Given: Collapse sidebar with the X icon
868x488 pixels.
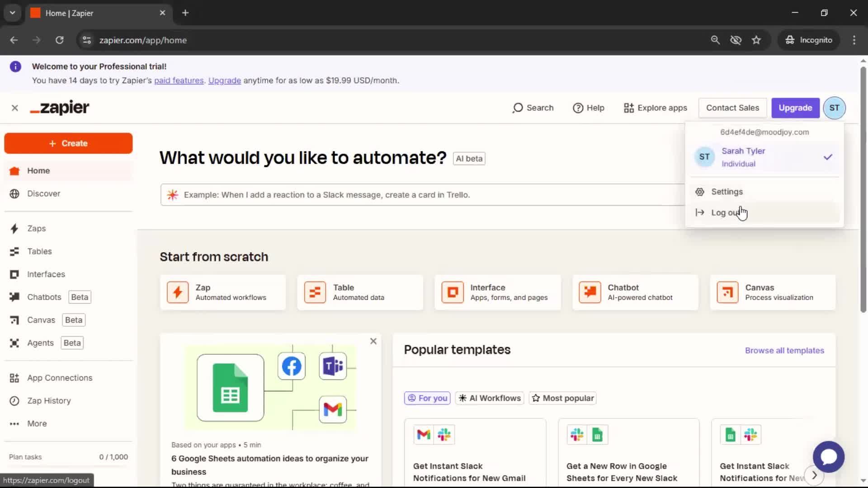Looking at the screenshot, I should [15, 108].
